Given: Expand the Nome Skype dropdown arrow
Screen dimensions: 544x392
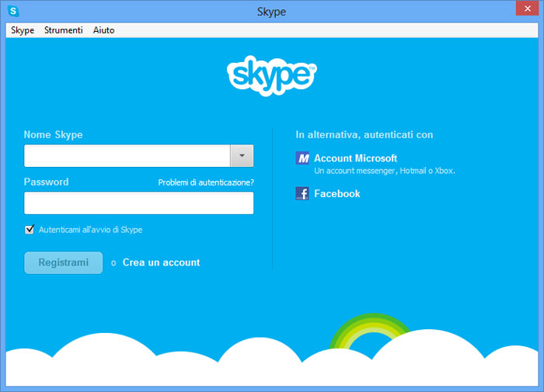Looking at the screenshot, I should [242, 155].
